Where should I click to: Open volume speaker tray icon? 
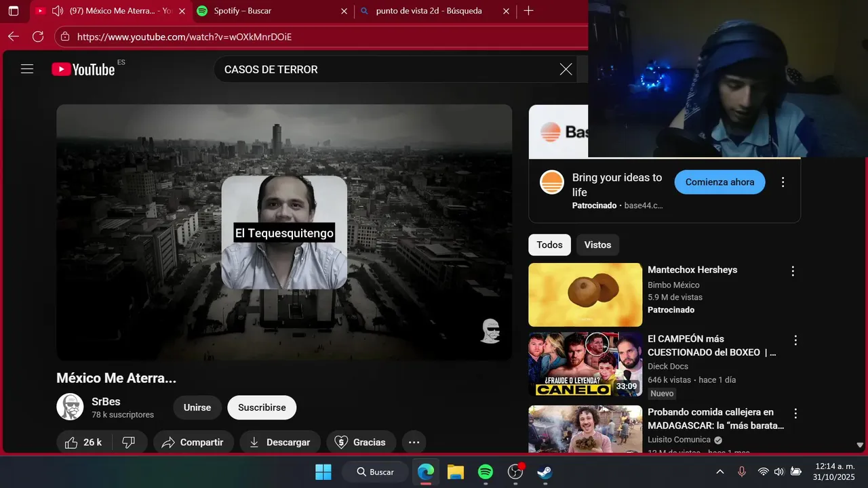[x=778, y=472]
